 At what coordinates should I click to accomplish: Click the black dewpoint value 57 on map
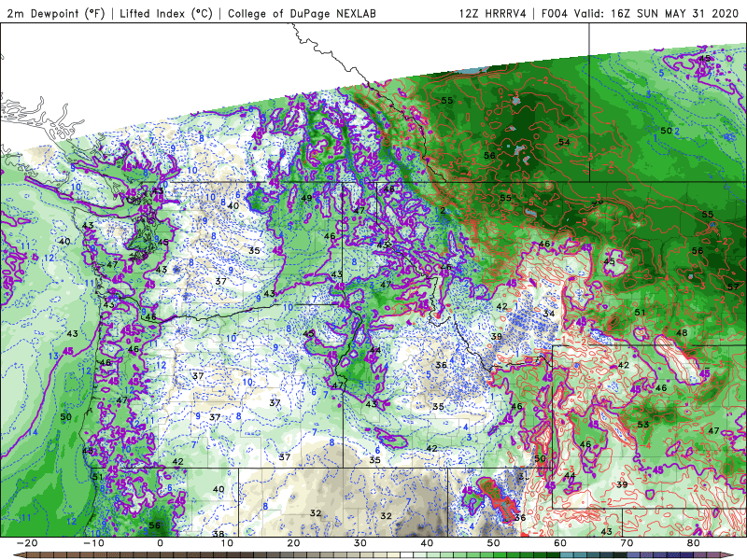733,287
